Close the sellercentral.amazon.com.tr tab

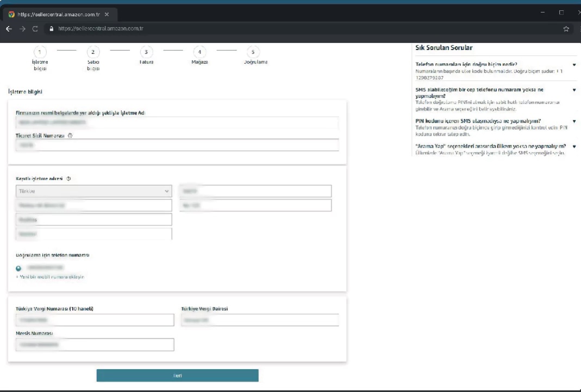click(x=107, y=15)
